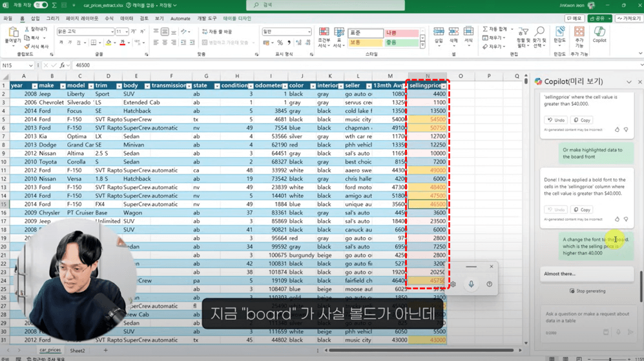The height and width of the screenshot is (361, 644).
Task: Open the Automate ribbon tab
Action: click(180, 19)
